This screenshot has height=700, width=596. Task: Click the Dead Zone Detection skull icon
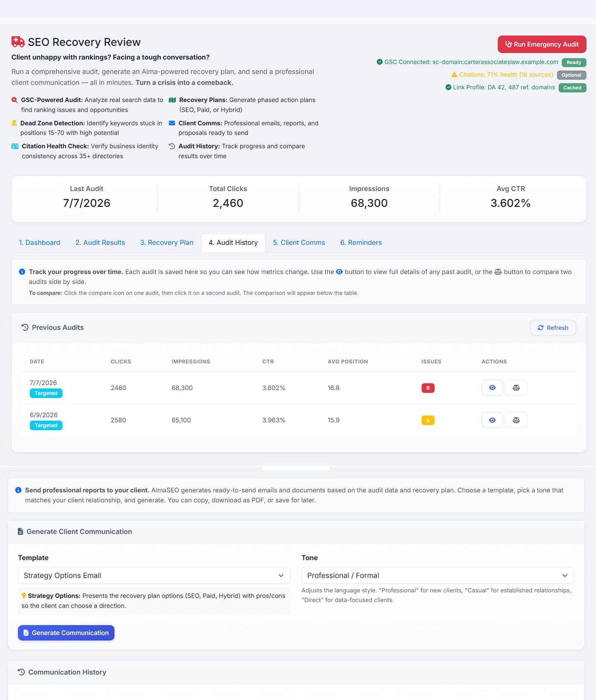point(14,123)
